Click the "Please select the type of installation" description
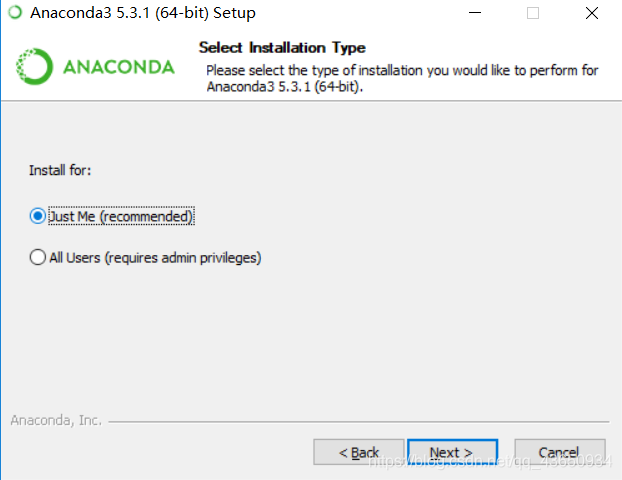 click(402, 78)
